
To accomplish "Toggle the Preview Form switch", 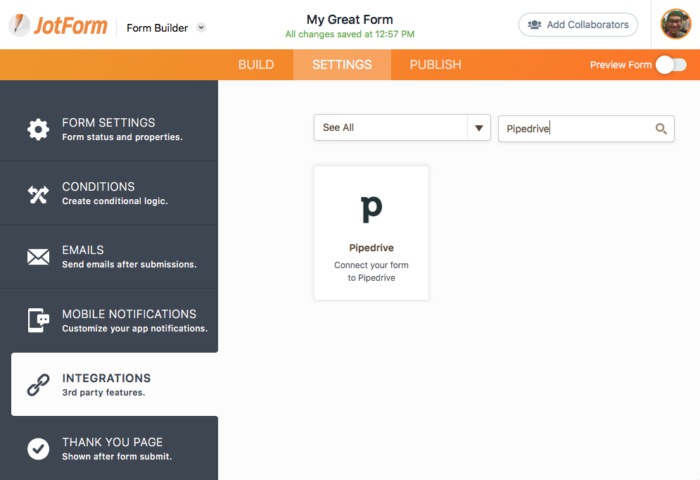I will click(671, 65).
